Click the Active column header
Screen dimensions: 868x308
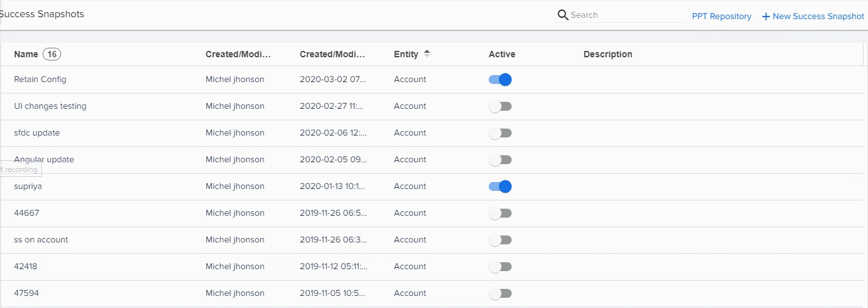pos(502,54)
